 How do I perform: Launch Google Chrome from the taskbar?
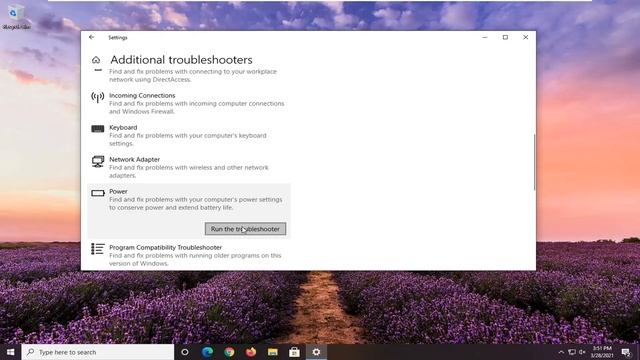tap(229, 352)
